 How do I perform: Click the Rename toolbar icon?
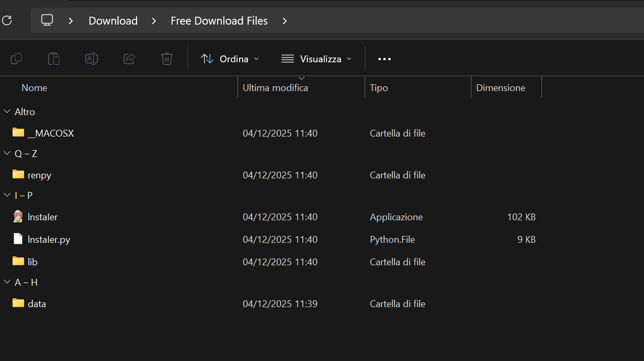click(92, 59)
